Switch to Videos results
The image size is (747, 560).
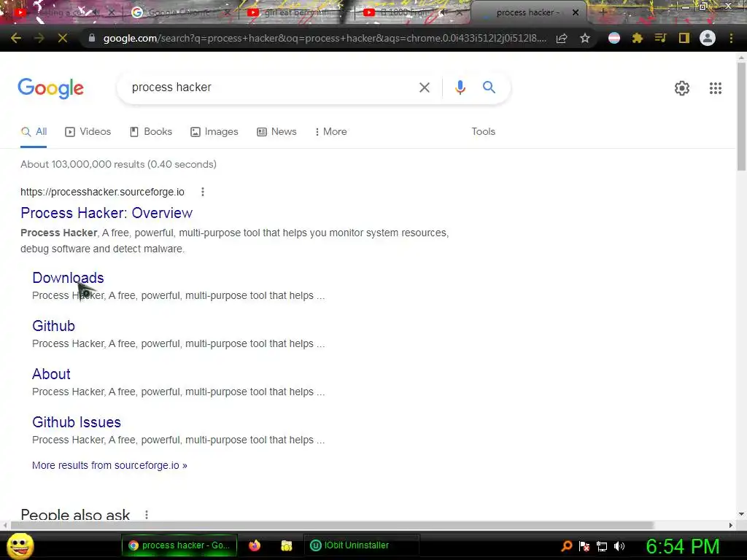coord(88,132)
